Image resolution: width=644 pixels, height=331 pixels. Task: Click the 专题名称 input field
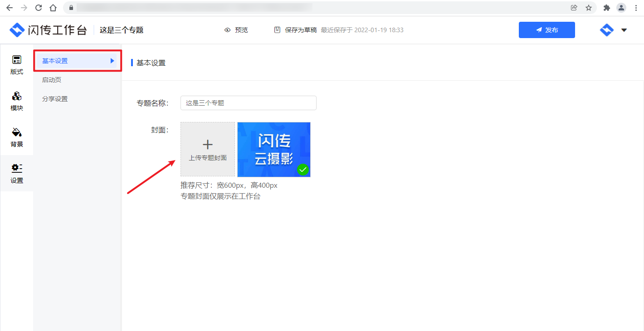tap(249, 103)
